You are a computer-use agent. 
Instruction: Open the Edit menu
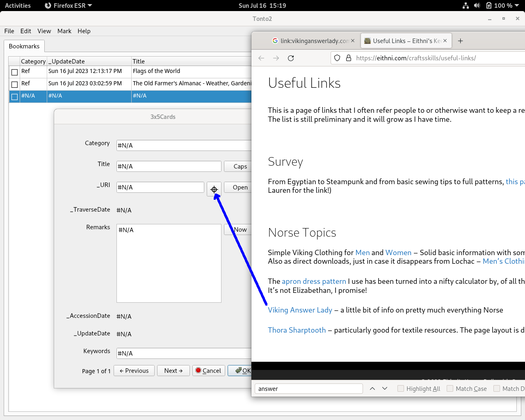click(x=26, y=31)
